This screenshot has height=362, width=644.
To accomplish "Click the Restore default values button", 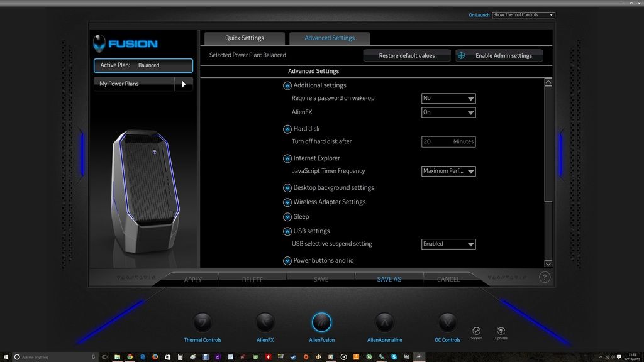I will click(x=407, y=56).
